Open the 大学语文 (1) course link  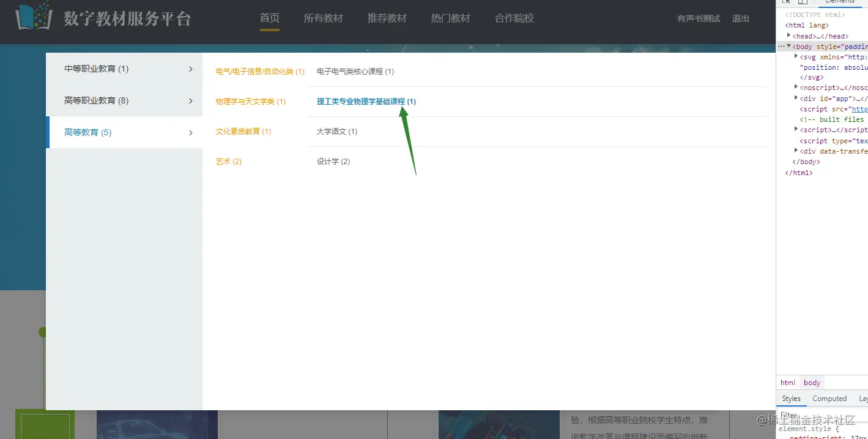tap(337, 132)
